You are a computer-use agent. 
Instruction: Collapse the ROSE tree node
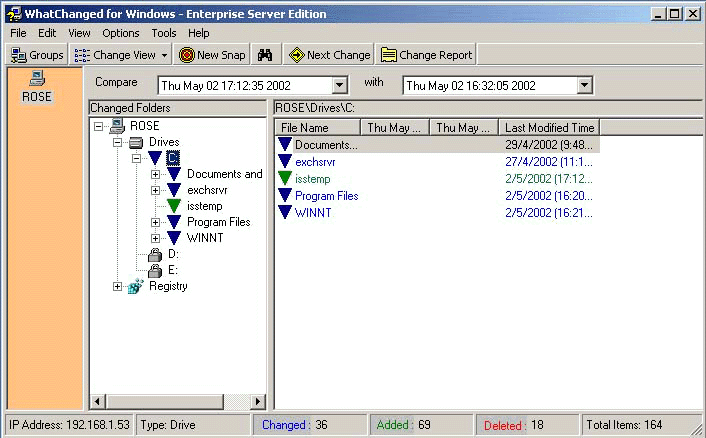click(98, 126)
